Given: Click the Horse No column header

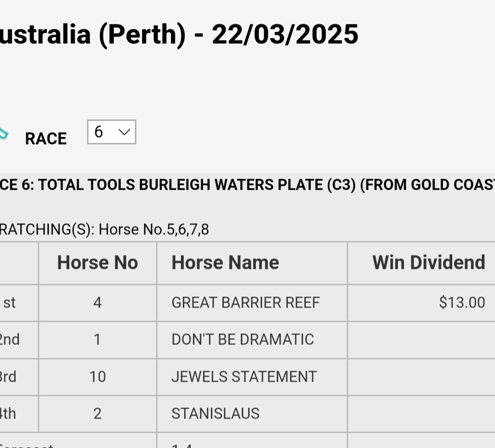Looking at the screenshot, I should (98, 263).
